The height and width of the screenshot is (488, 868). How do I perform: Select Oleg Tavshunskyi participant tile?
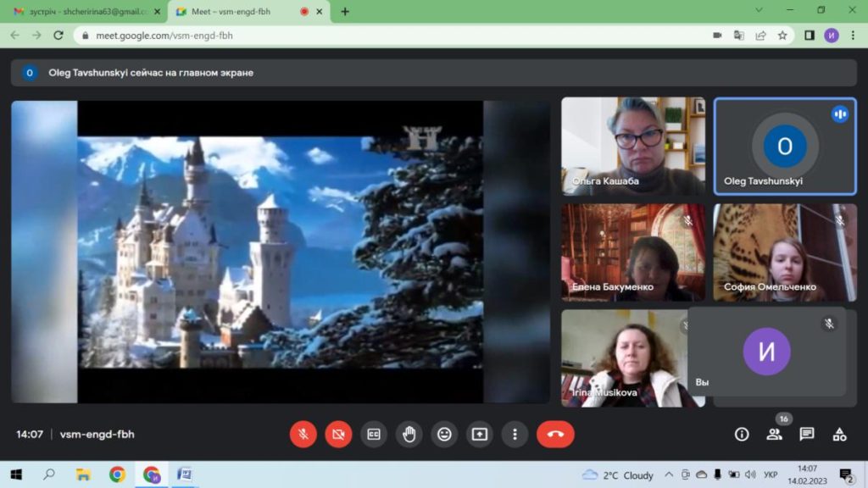tap(785, 146)
